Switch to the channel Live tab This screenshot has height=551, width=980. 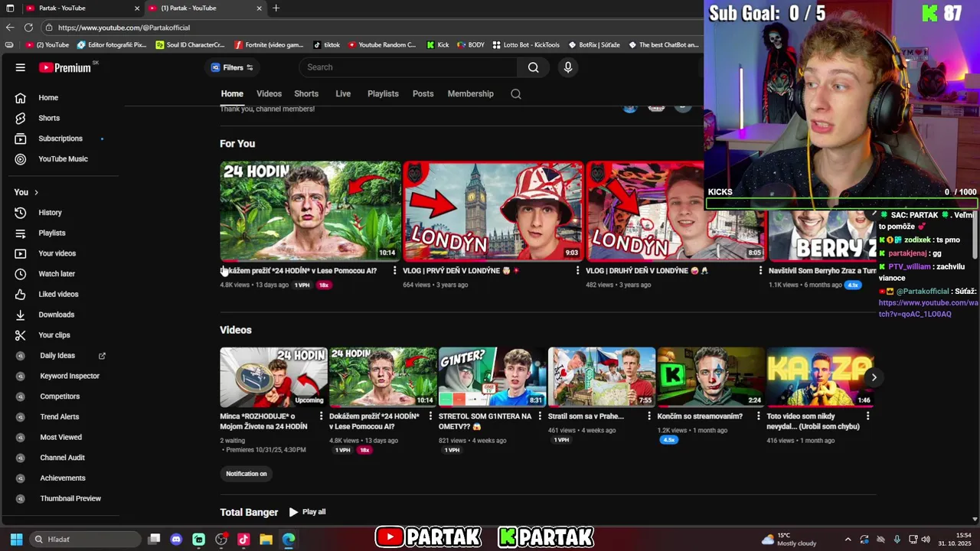coord(343,94)
